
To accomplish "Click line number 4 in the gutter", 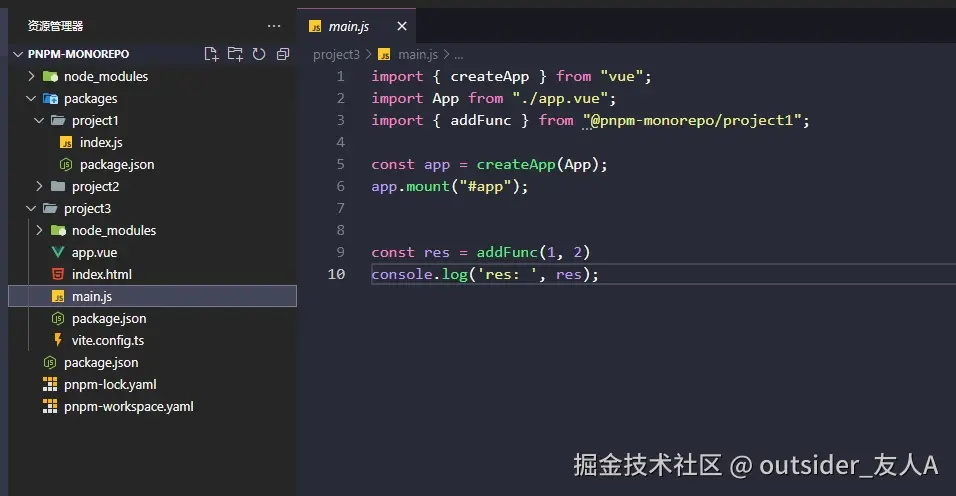I will click(x=341, y=143).
